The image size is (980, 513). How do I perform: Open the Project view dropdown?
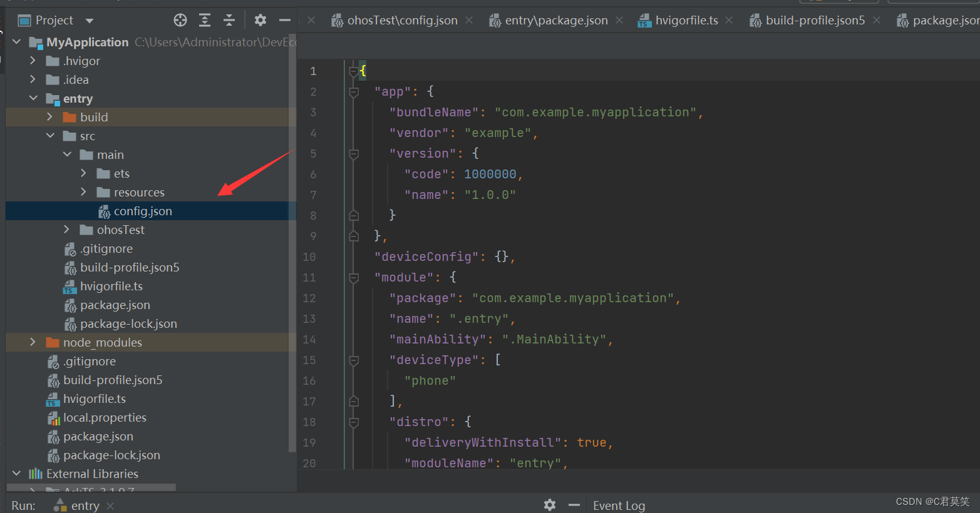click(x=90, y=21)
